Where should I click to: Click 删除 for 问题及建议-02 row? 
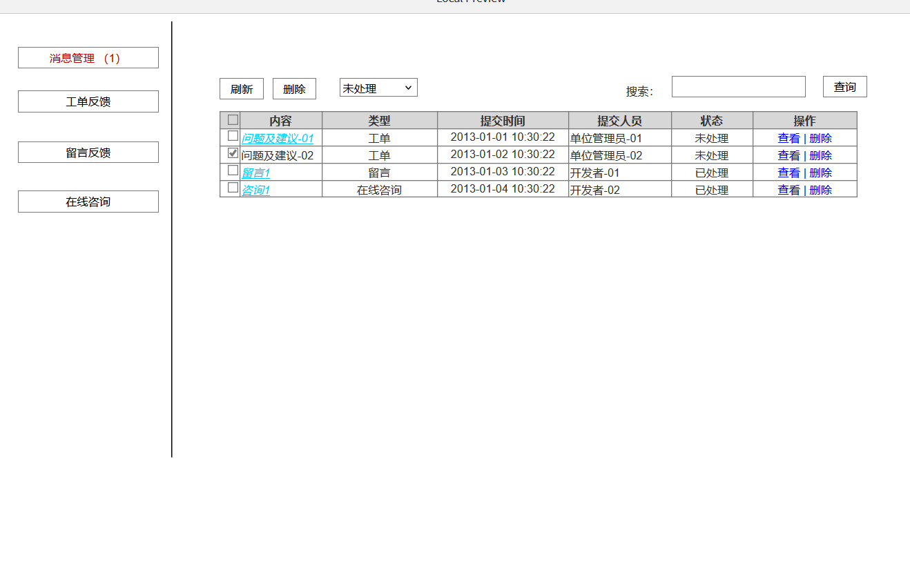point(820,155)
